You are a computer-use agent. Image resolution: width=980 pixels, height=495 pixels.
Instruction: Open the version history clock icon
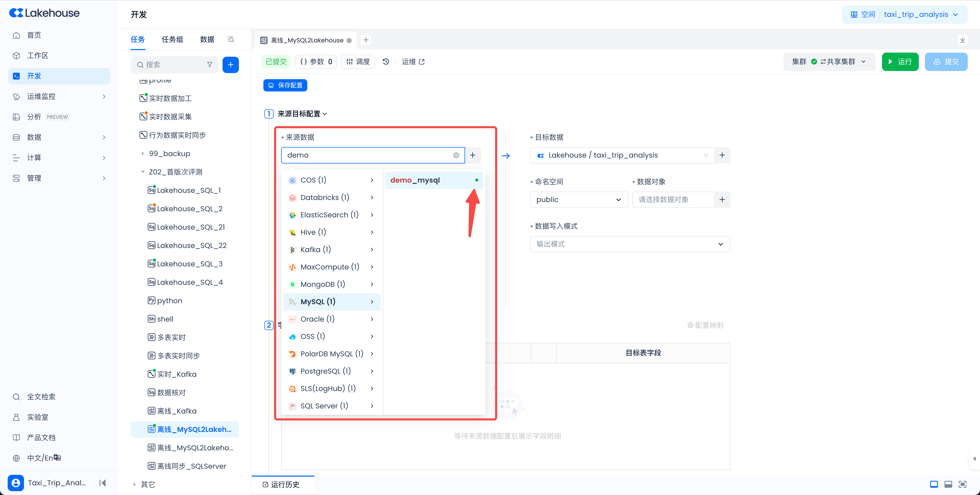click(386, 62)
